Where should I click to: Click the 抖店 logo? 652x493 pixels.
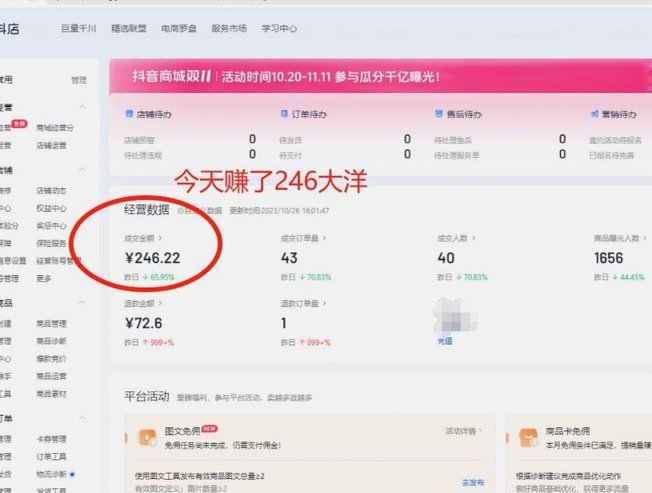pos(9,29)
